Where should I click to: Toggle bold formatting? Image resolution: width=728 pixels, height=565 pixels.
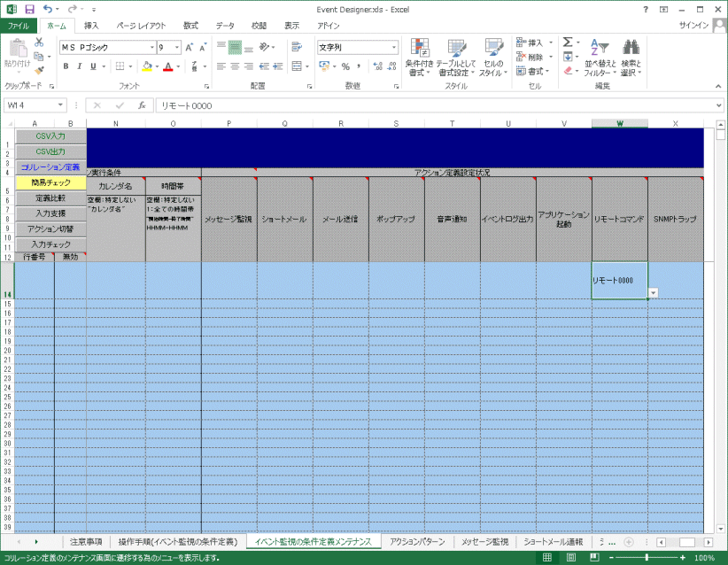coord(66,66)
